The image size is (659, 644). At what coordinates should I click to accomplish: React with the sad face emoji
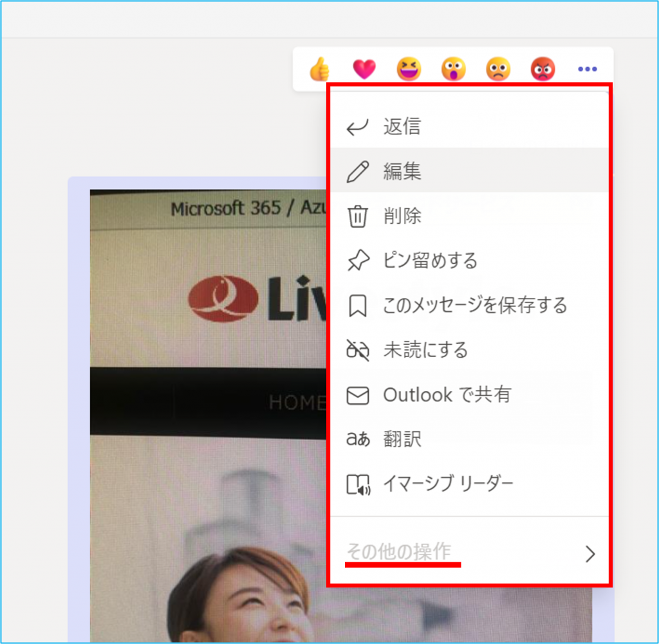(x=498, y=69)
